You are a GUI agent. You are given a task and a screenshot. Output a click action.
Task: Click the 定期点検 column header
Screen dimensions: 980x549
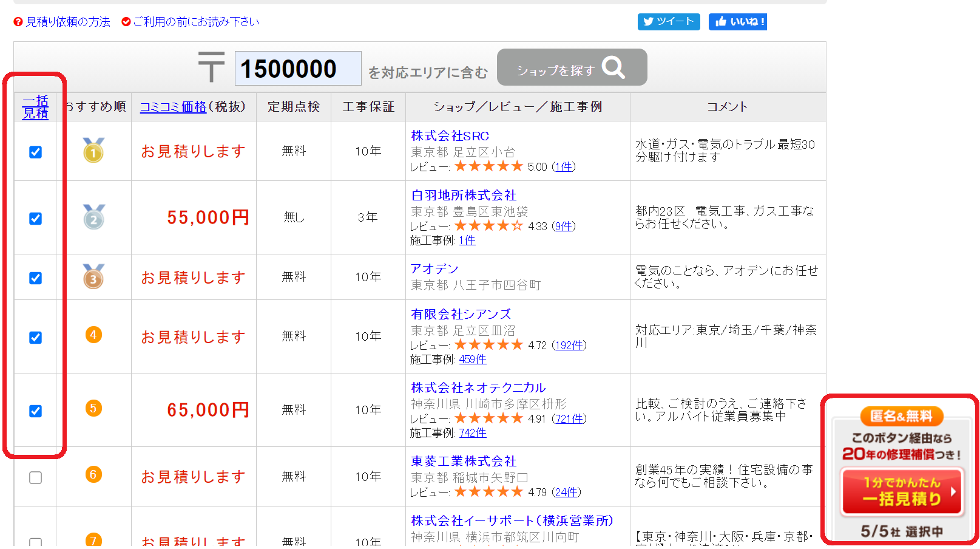pos(294,107)
